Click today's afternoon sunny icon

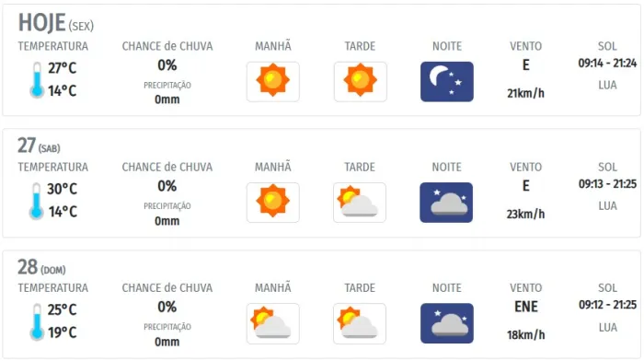(x=361, y=81)
